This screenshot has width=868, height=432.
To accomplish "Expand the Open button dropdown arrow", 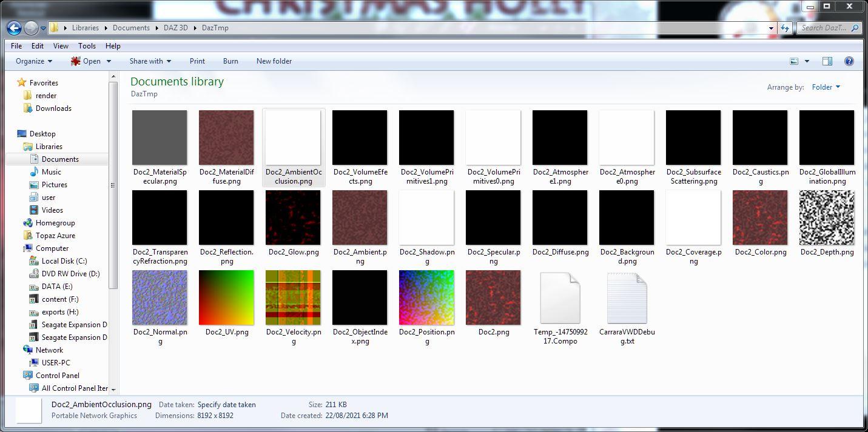I will click(x=109, y=61).
